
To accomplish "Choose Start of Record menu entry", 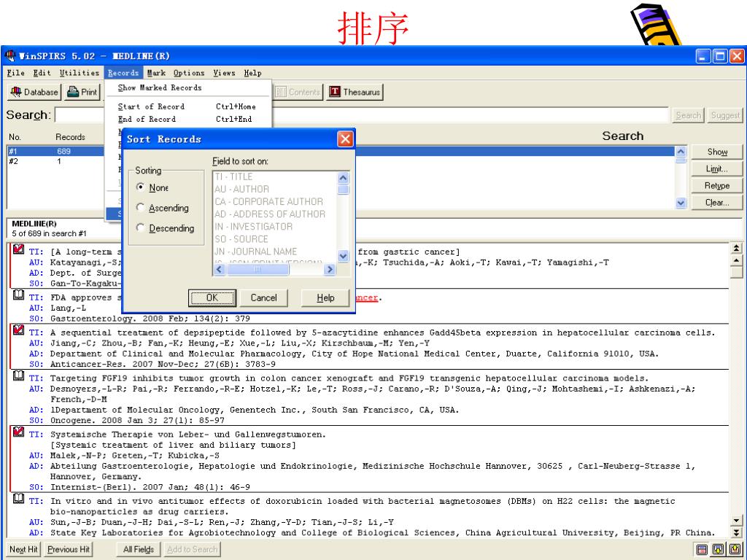I will click(187, 106).
